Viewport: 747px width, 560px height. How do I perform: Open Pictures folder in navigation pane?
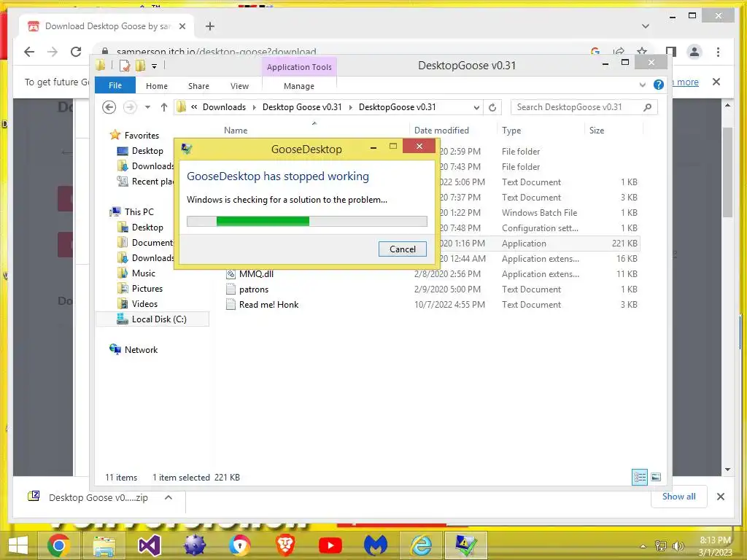[147, 289]
